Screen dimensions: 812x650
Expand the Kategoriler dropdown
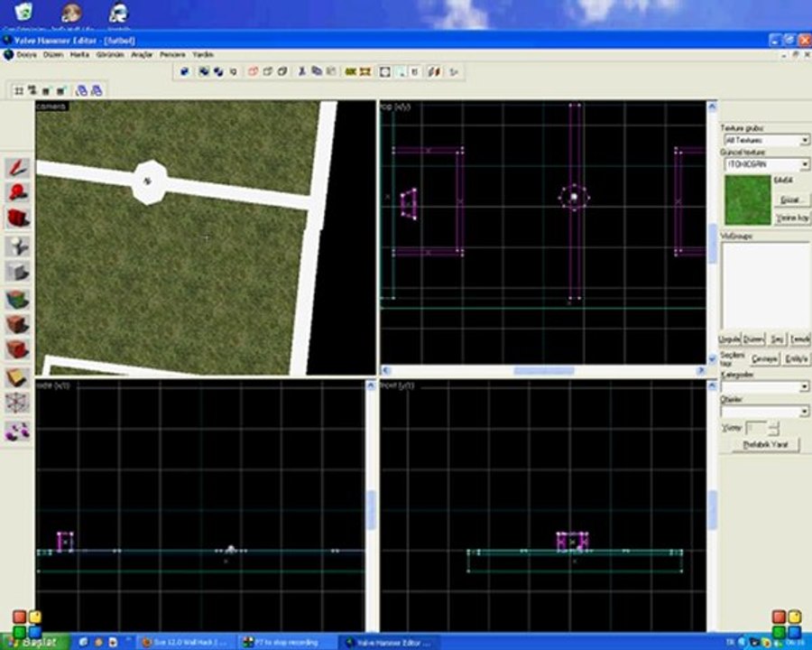804,386
